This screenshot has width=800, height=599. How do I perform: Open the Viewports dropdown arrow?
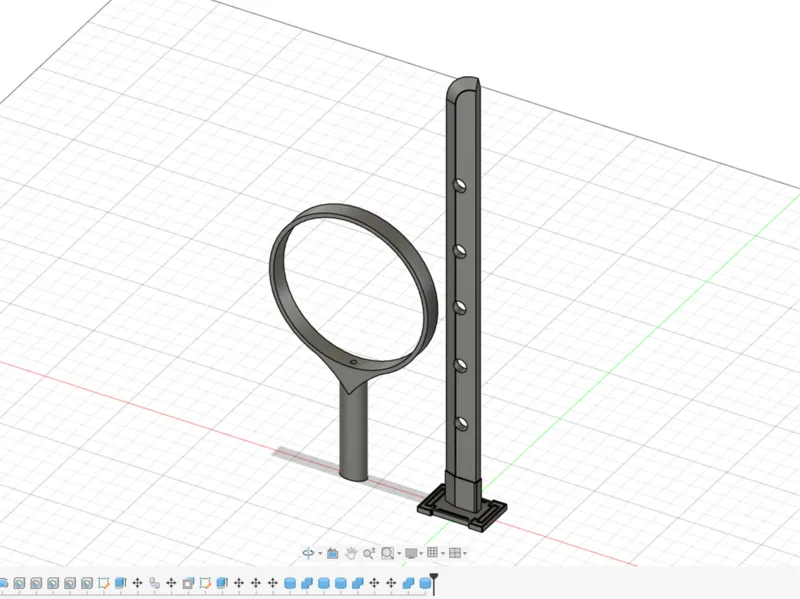(465, 554)
